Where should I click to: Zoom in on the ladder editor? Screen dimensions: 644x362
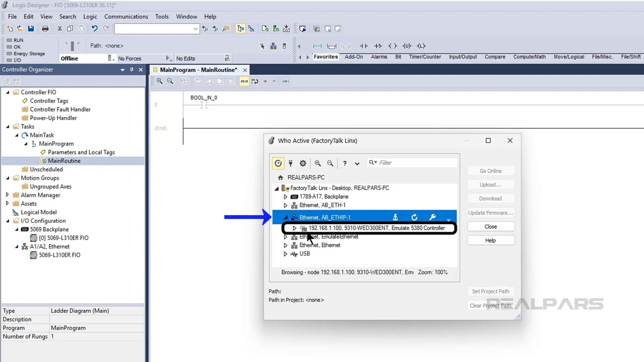[x=160, y=81]
